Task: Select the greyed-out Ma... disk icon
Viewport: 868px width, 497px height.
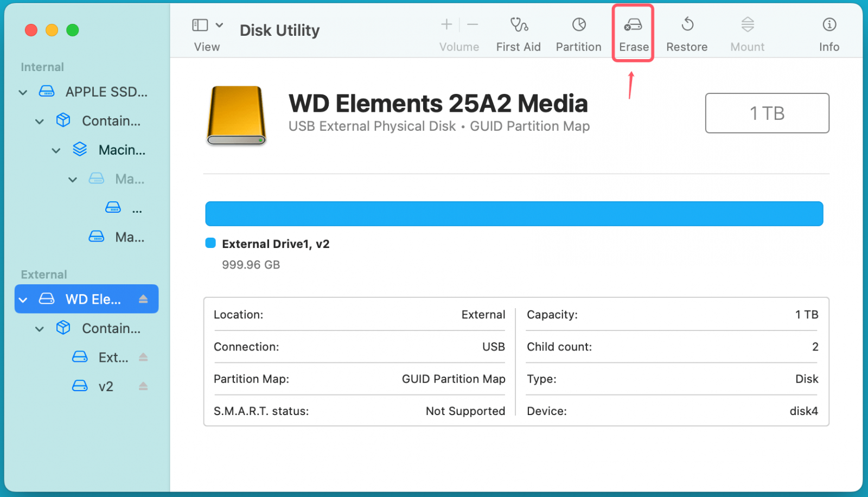Action: tap(96, 178)
